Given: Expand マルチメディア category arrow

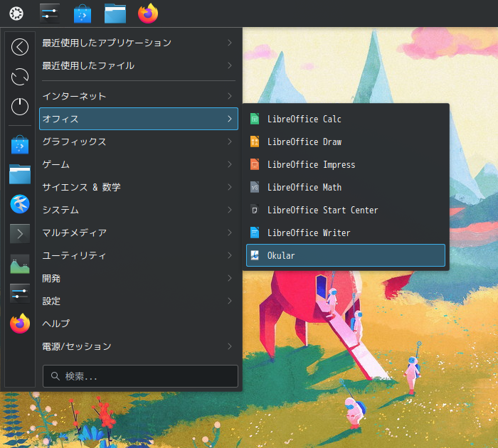Looking at the screenshot, I should [x=230, y=233].
